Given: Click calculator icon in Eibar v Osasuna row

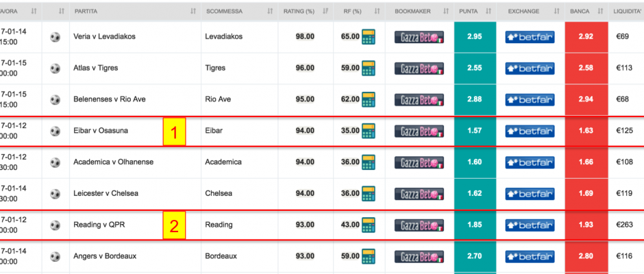Looking at the screenshot, I should tap(370, 131).
